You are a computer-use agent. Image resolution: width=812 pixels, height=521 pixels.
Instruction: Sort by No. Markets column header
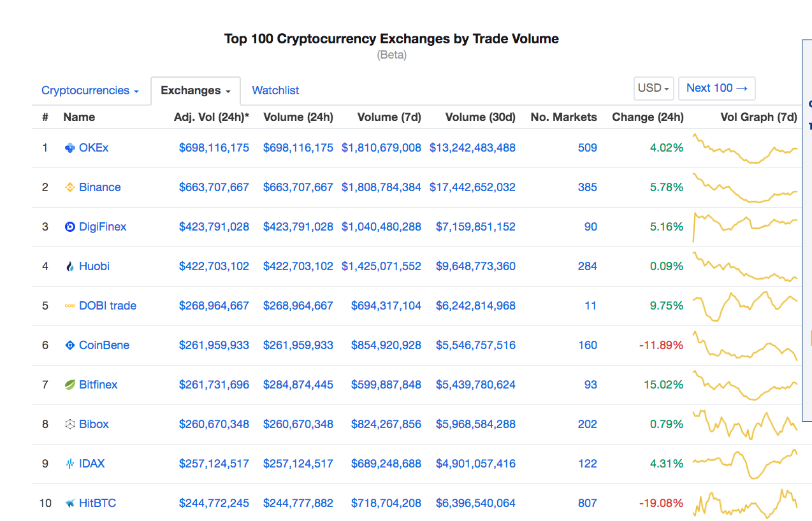pyautogui.click(x=564, y=117)
